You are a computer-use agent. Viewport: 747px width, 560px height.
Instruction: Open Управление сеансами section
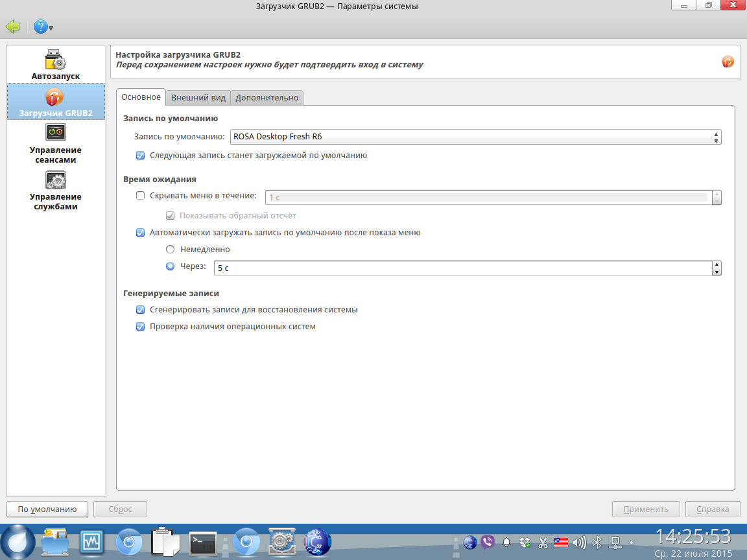pyautogui.click(x=56, y=144)
